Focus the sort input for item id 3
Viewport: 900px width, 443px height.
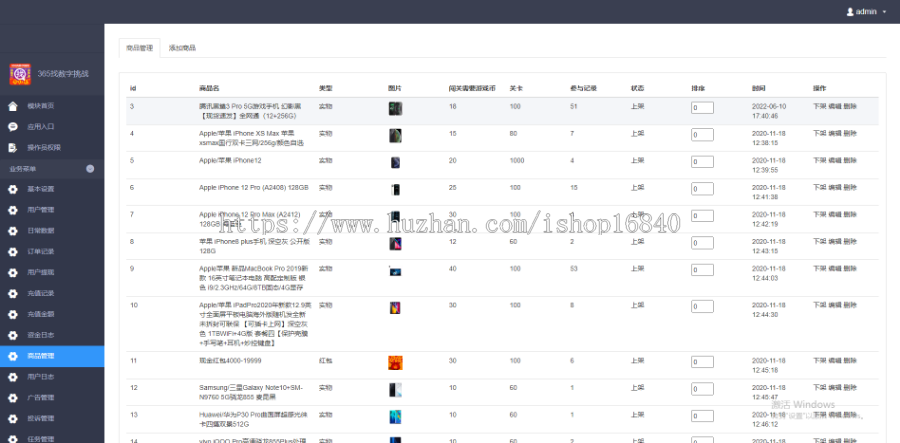(702, 108)
